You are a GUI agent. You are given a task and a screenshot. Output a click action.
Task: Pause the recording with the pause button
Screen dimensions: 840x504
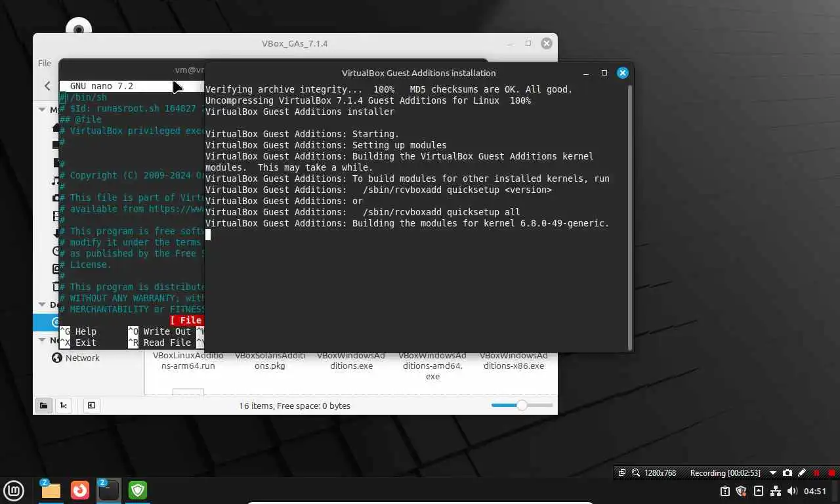(816, 472)
